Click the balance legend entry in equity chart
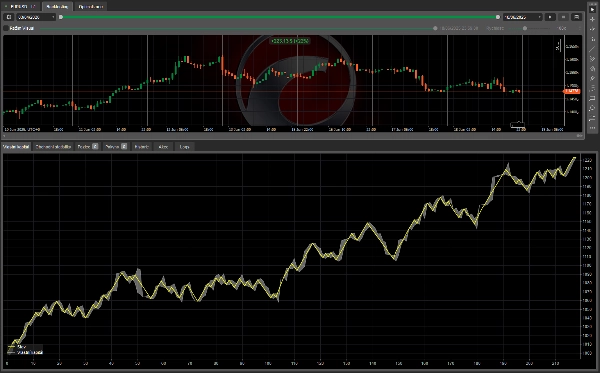The height and width of the screenshot is (373, 600). point(17,347)
